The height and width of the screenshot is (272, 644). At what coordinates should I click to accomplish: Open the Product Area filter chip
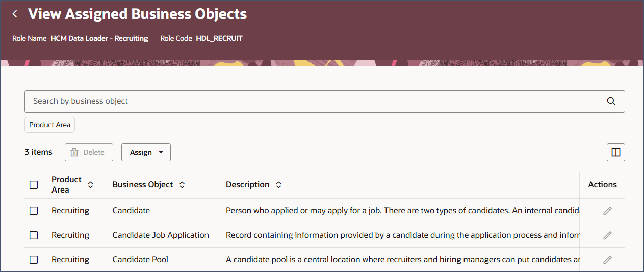[50, 125]
